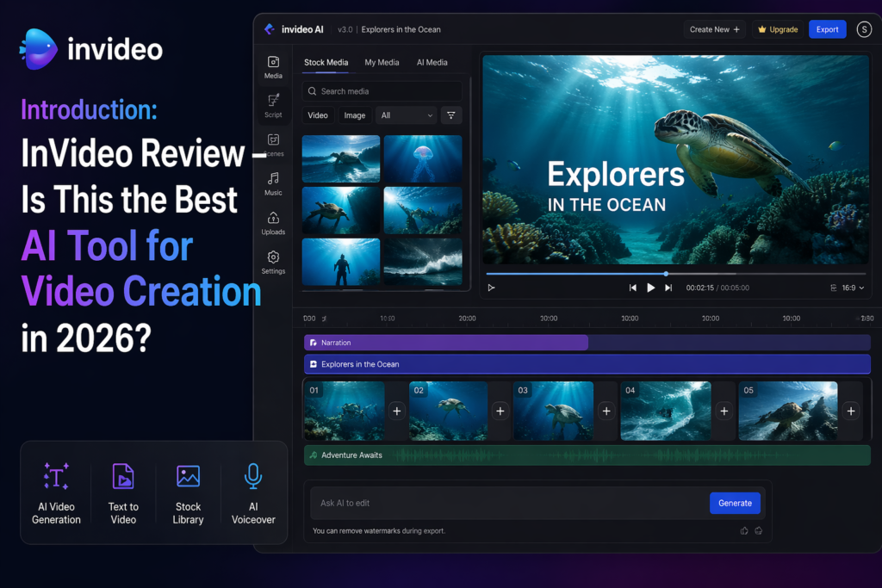882x588 pixels.
Task: Click the Create New button
Action: tap(714, 29)
